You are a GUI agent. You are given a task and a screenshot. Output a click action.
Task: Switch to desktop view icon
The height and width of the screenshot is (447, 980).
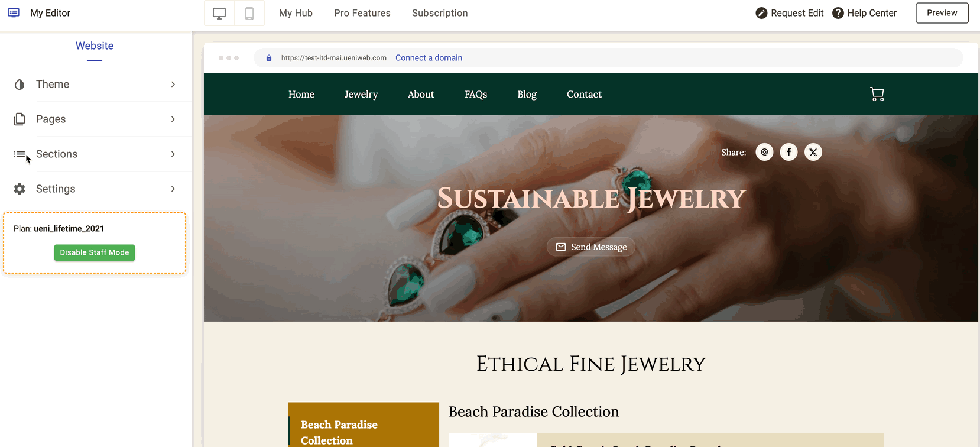click(219, 13)
